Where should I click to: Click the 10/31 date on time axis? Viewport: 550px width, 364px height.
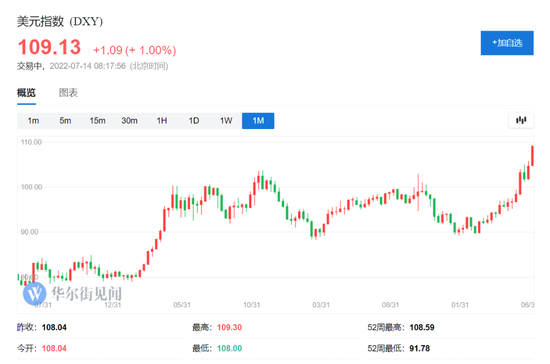(251, 305)
